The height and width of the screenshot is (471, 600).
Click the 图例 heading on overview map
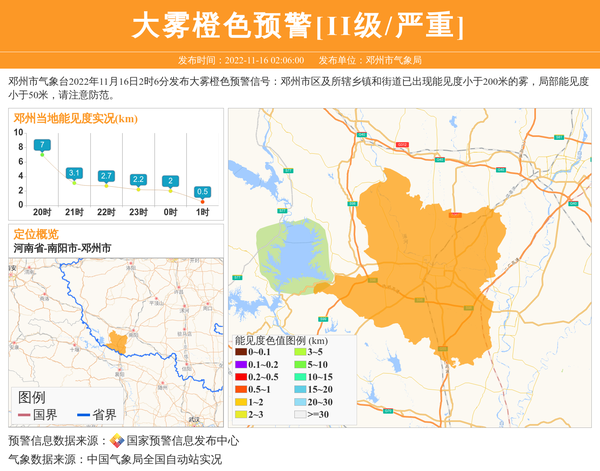click(32, 398)
